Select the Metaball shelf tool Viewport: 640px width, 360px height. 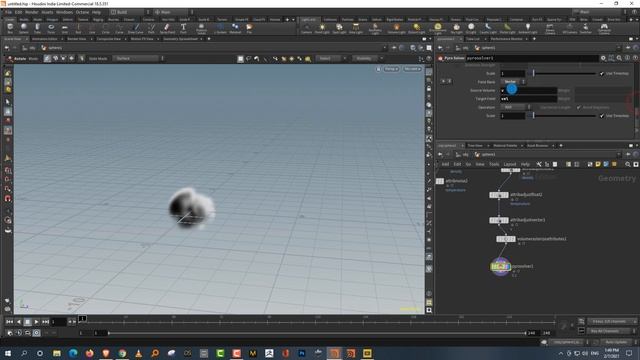coord(235,28)
